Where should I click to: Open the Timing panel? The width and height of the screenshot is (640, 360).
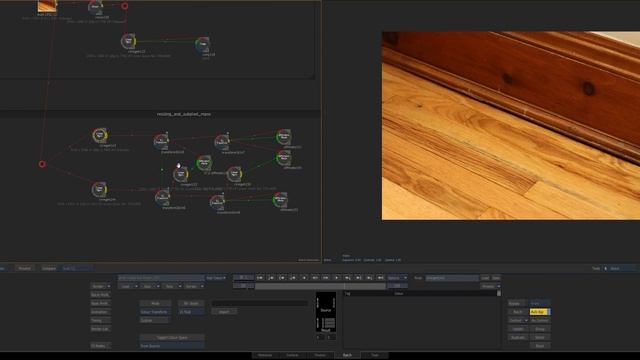pos(100,320)
